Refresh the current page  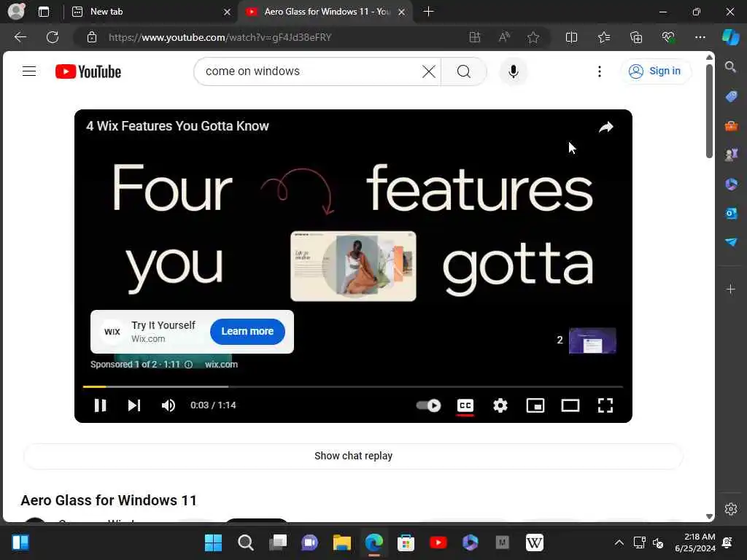[53, 37]
